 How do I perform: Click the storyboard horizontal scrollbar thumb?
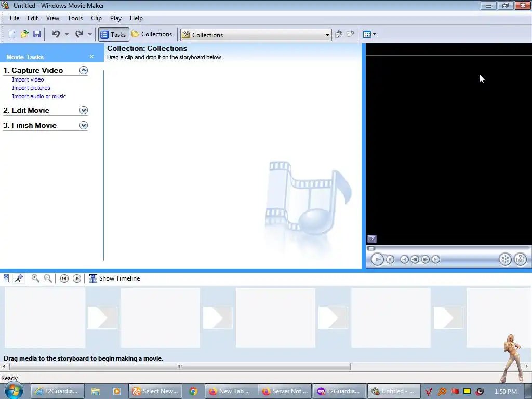tap(180, 366)
